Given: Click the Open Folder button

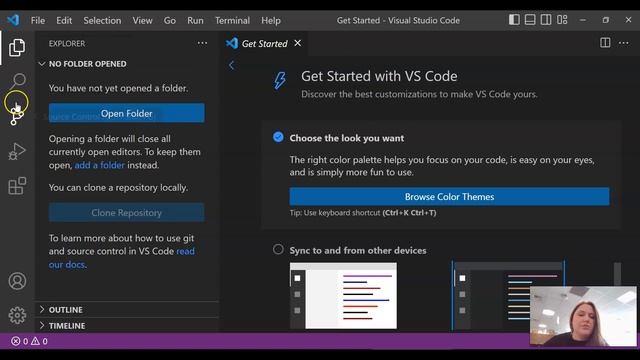Looking at the screenshot, I should point(127,113).
